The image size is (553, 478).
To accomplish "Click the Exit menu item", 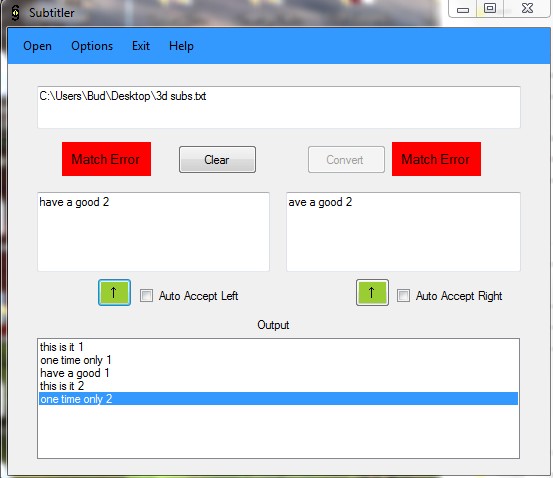I will [x=141, y=46].
